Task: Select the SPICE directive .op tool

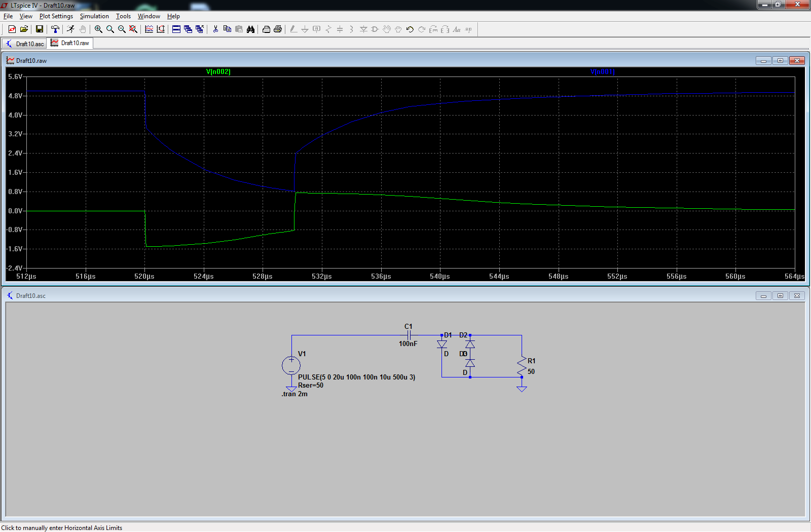Action: (x=468, y=29)
